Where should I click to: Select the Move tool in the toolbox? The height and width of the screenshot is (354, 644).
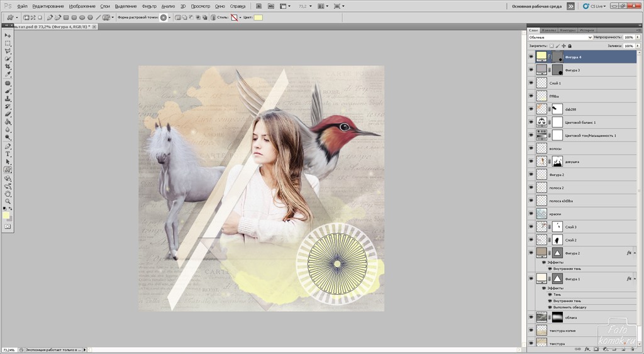coord(8,35)
